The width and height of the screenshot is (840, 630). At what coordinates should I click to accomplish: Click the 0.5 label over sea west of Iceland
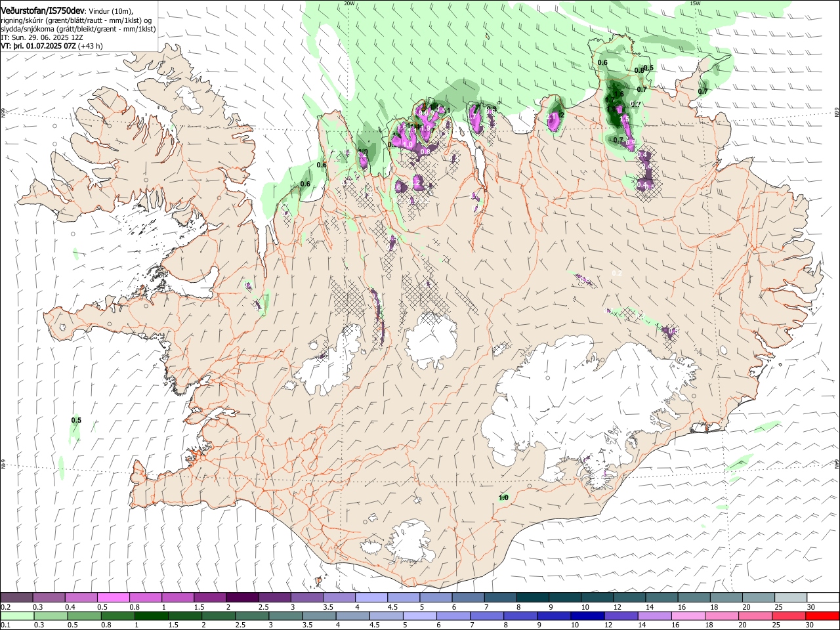76,420
